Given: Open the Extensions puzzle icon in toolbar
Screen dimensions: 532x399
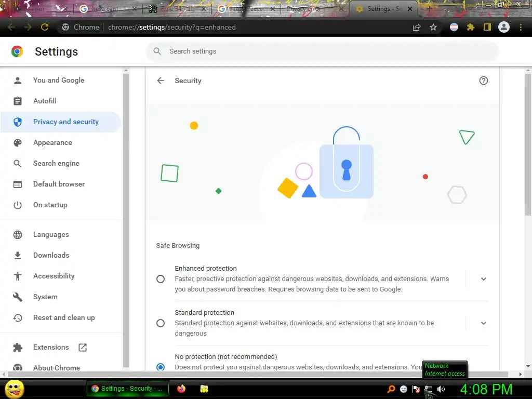Looking at the screenshot, I should [x=470, y=27].
